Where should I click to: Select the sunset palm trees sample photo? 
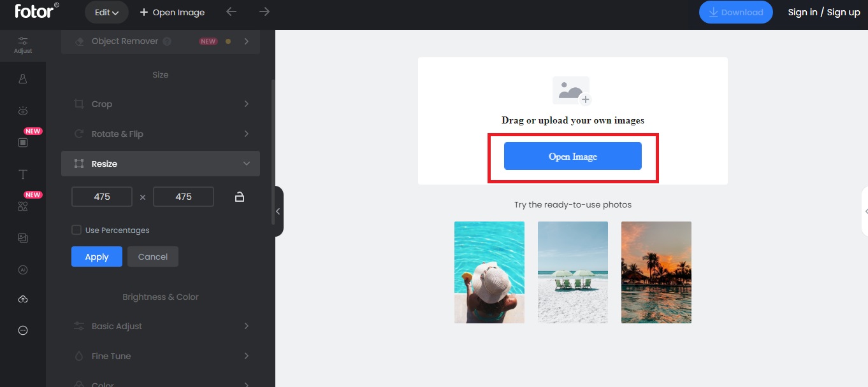[x=656, y=272]
